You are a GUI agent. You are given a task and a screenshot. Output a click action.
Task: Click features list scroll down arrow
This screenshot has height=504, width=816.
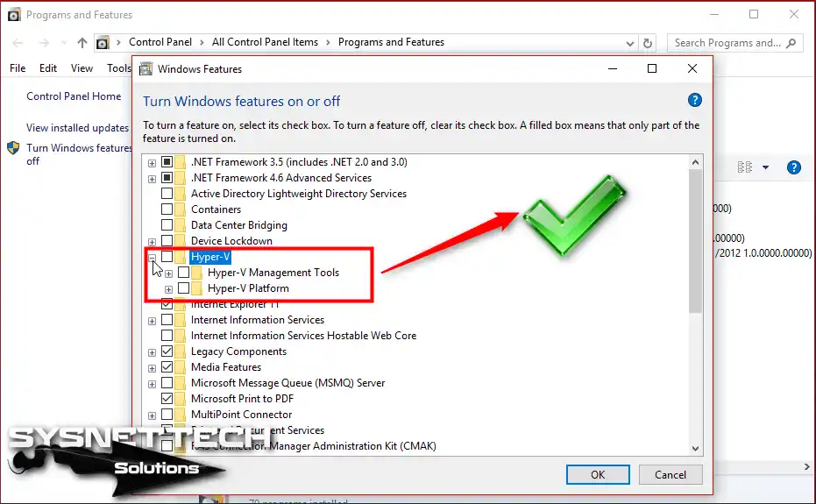point(695,448)
